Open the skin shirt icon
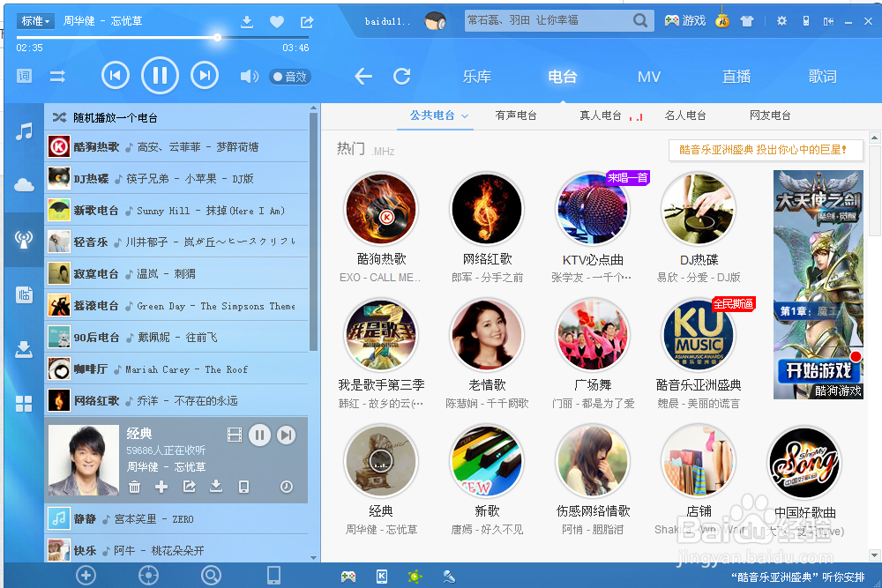882x588 pixels. (747, 21)
